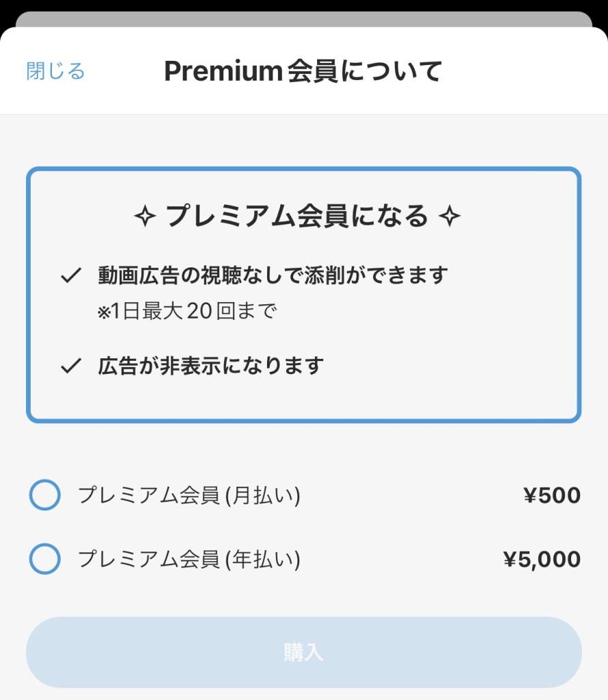Tap the ※1日最大20回まで note
Image resolution: width=608 pixels, height=700 pixels.
coord(187,311)
